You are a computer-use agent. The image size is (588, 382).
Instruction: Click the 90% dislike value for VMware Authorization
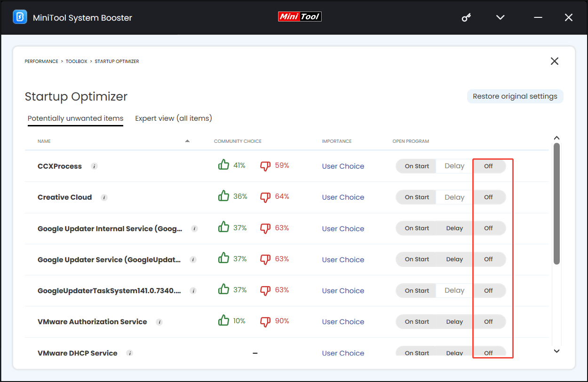282,321
